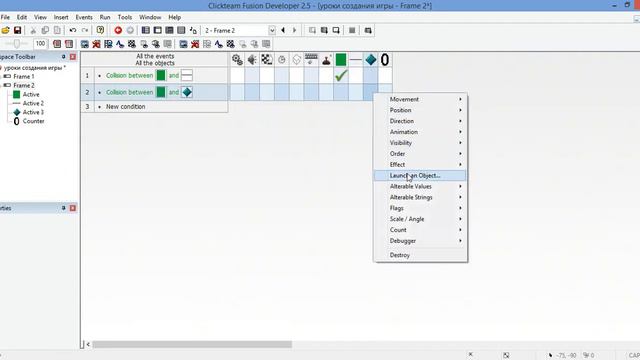The width and height of the screenshot is (640, 360).
Task: Expand the Visibility submenu
Action: coord(420,143)
